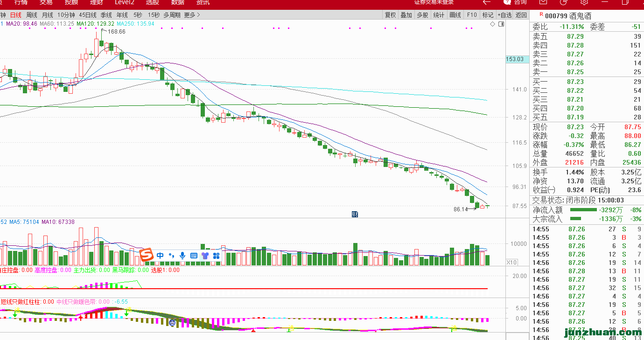Open the Level2 menu in top bar
This screenshot has width=644, height=340.
pos(124,2)
